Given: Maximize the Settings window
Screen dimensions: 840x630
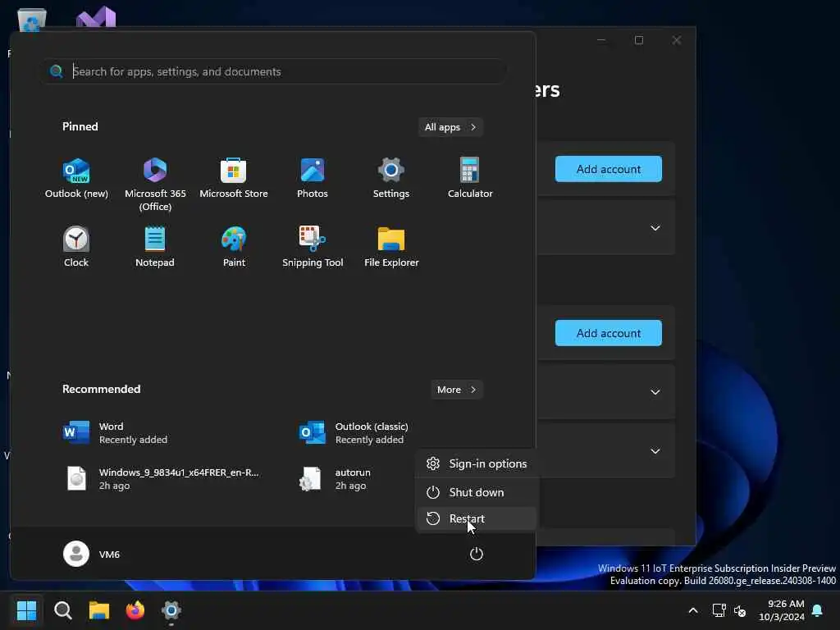Looking at the screenshot, I should click(x=638, y=40).
